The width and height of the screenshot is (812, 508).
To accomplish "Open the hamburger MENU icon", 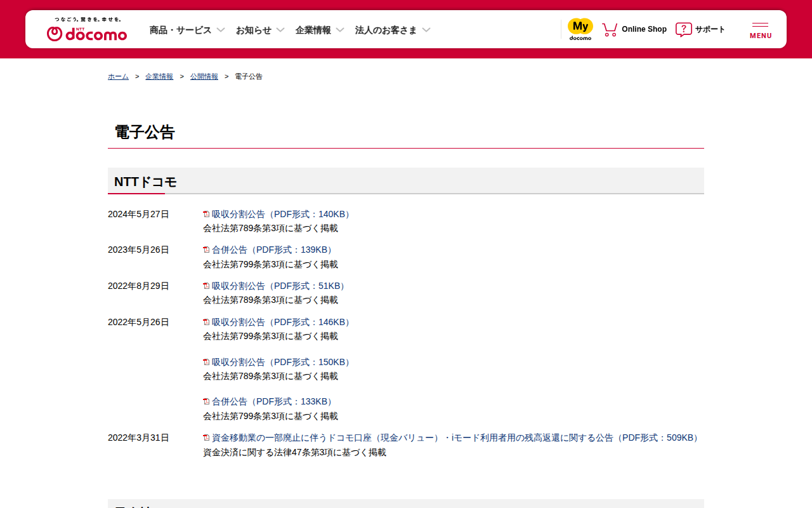I will tap(760, 30).
